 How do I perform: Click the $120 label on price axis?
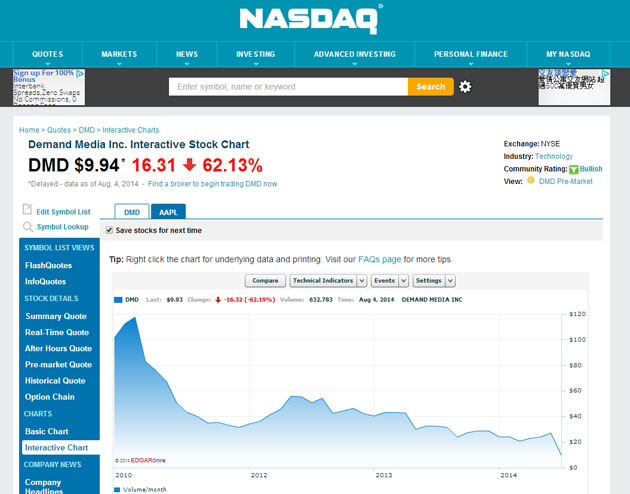[577, 314]
